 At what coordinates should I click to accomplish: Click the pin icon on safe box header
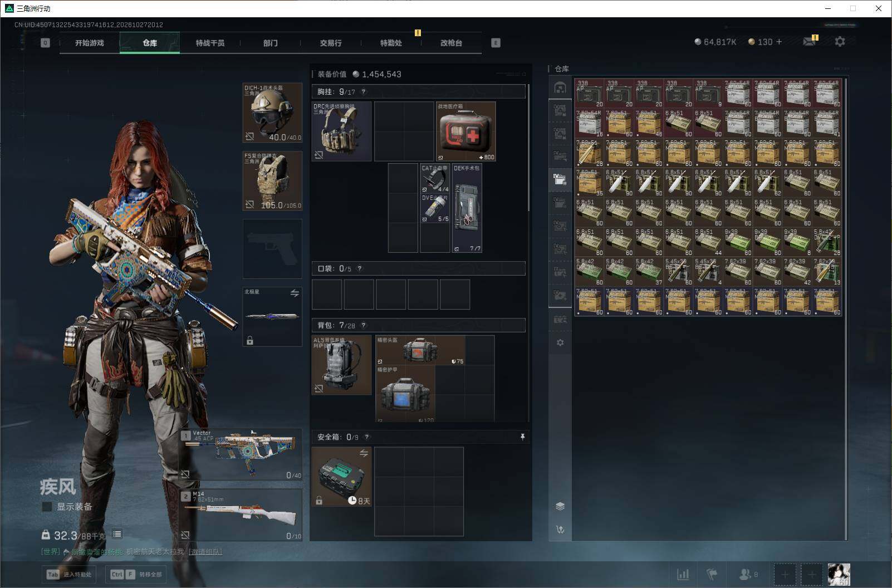pyautogui.click(x=522, y=437)
